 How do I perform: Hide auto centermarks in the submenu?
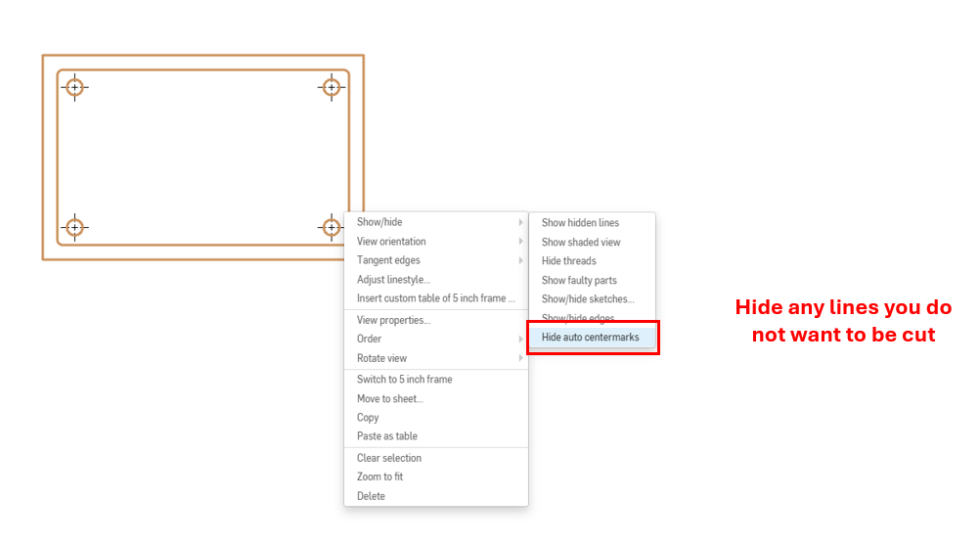(591, 338)
